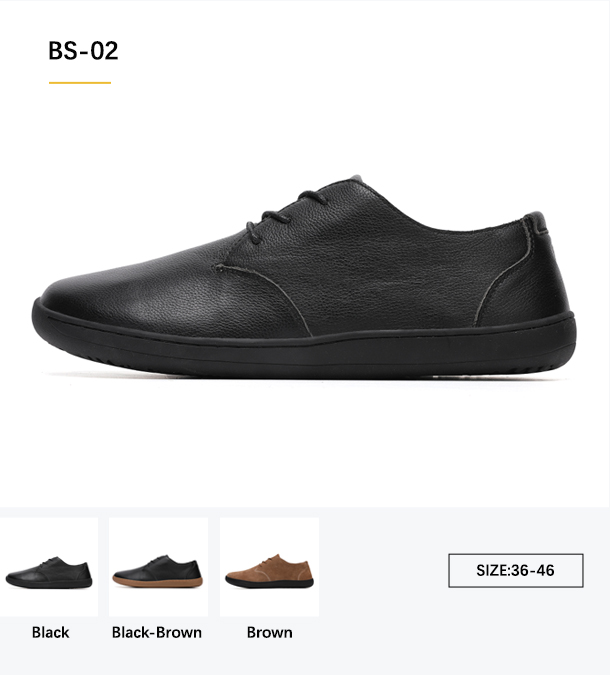Select the Black-Brown shoe thumbnail

coord(158,567)
